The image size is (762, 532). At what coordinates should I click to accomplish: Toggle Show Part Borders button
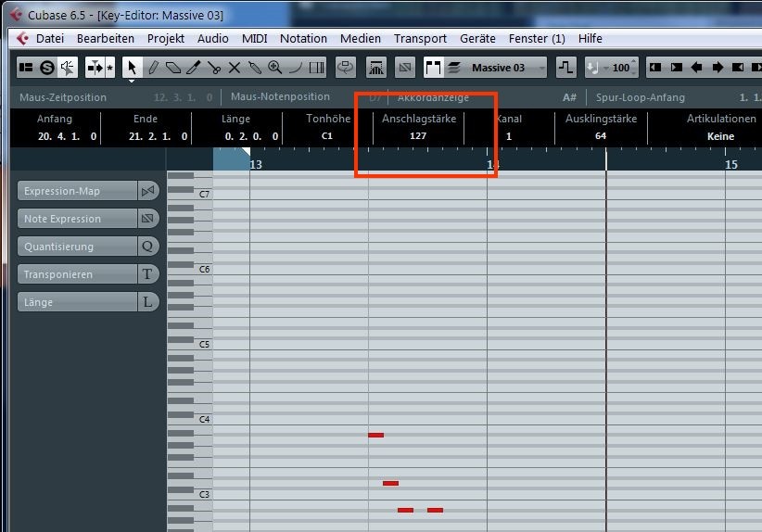click(433, 68)
